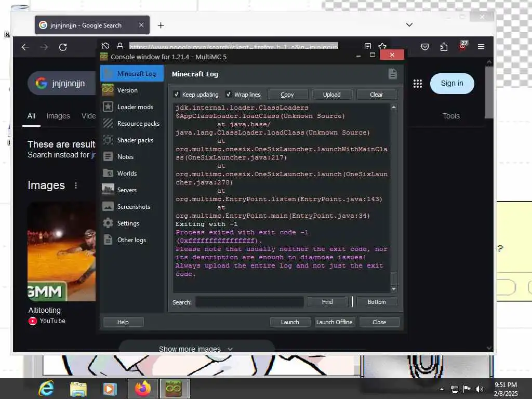Reload the Firefox page
The image size is (532, 399).
(x=63, y=47)
